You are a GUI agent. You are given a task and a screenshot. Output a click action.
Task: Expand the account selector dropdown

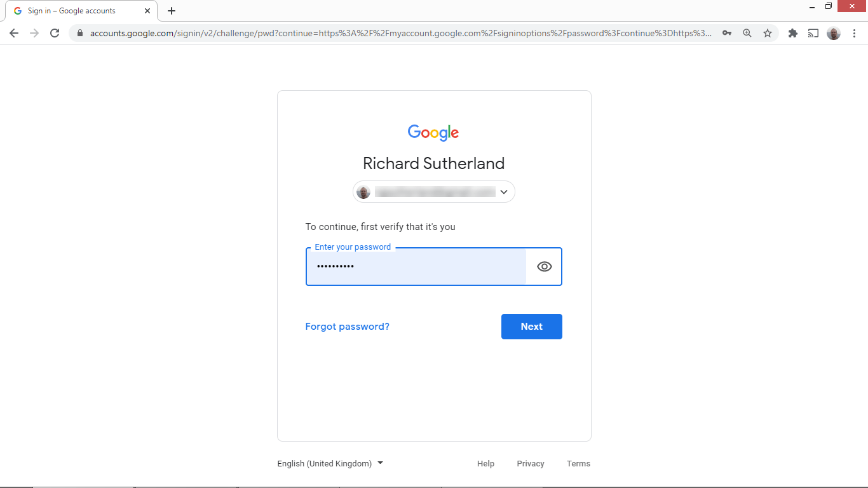click(504, 191)
